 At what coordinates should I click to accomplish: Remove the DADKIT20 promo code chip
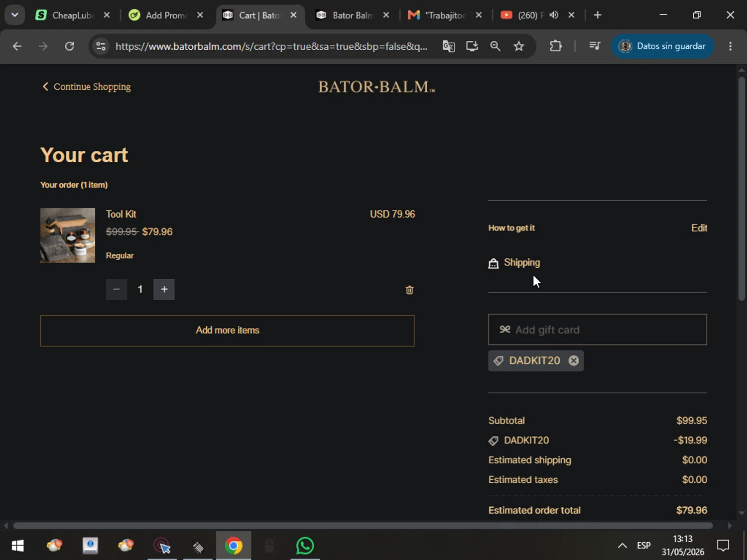(574, 360)
